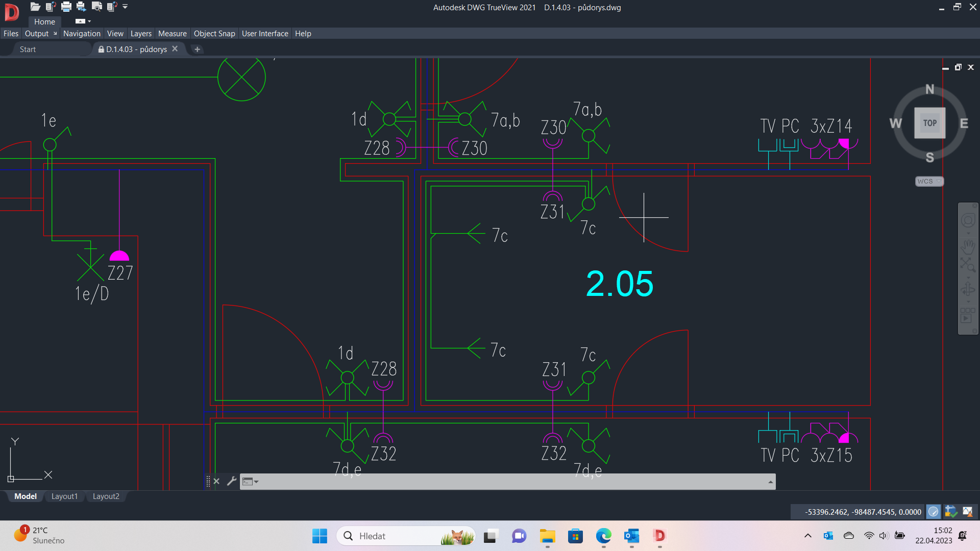The height and width of the screenshot is (551, 980).
Task: Click the ShowMotion icon in navigation bar
Action: 968,315
